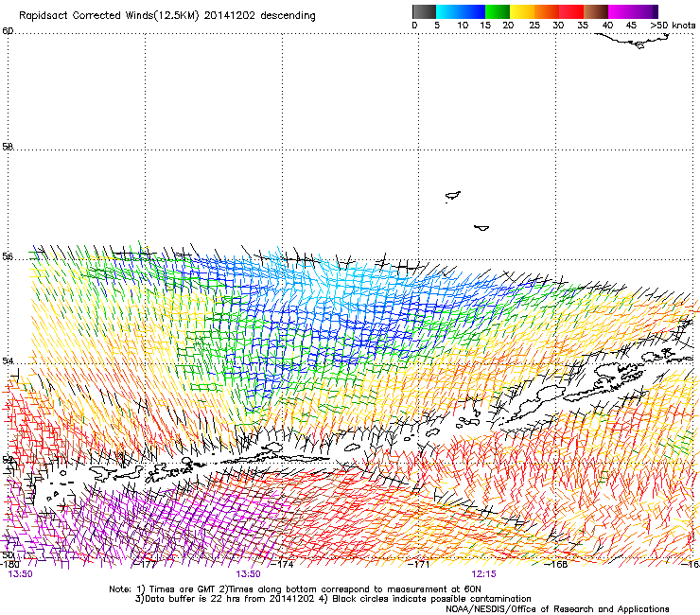Click the -174 longitude axis label
The width and height of the screenshot is (700, 615).
click(283, 564)
